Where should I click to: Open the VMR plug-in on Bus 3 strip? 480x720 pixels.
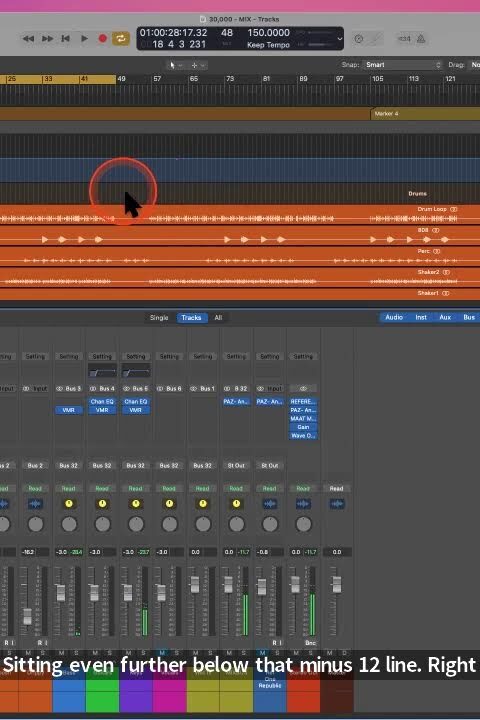coord(68,410)
